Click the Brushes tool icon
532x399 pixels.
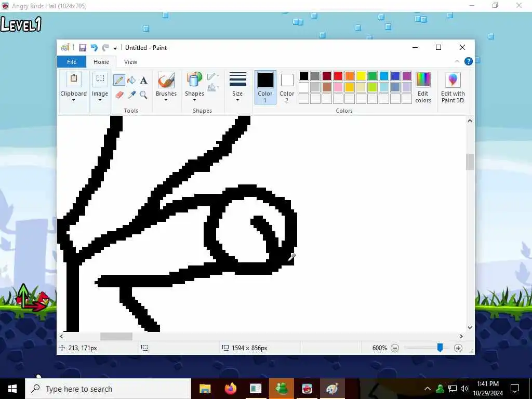click(166, 80)
